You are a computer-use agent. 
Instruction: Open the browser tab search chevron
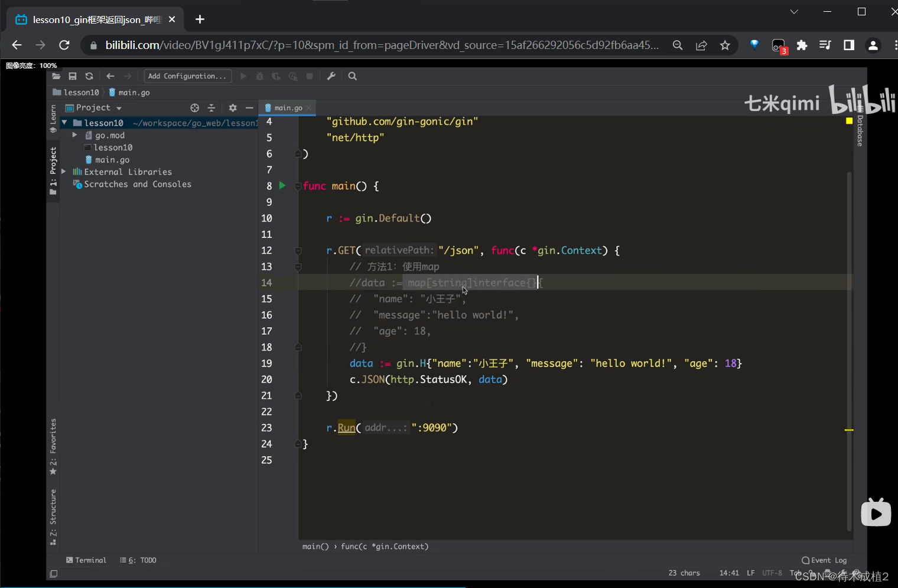794,11
